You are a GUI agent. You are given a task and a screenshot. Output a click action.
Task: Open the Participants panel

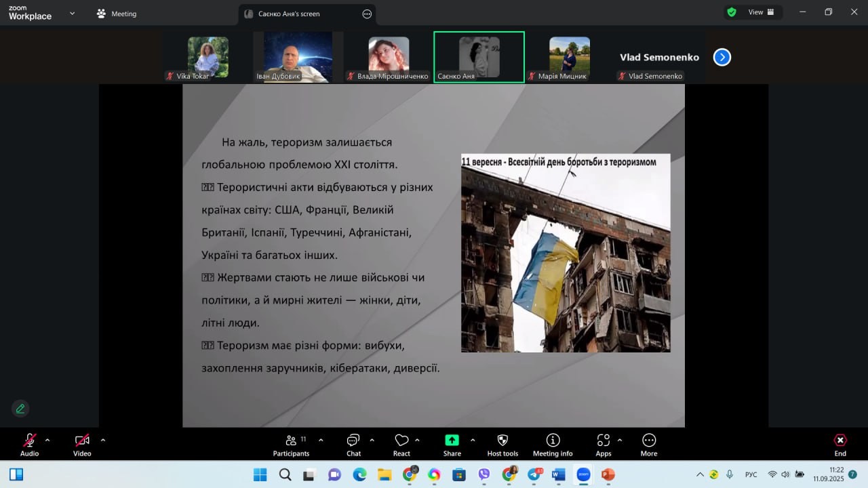(x=291, y=445)
